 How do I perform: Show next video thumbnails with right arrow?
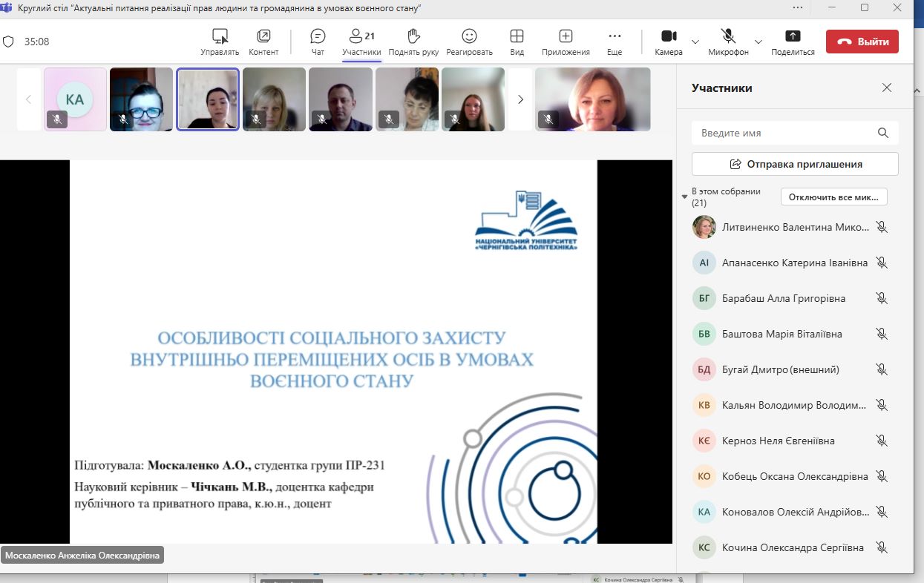click(520, 99)
